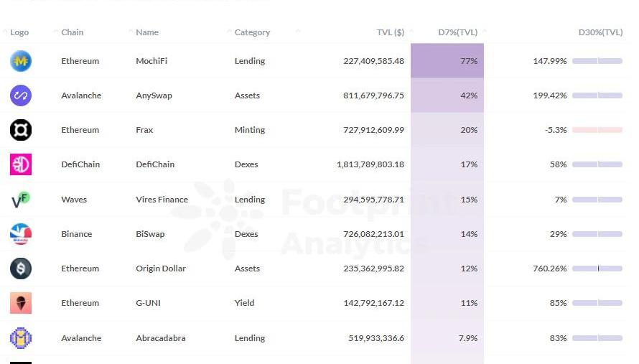
Task: Sort table by Chain column header
Action: 72,32
